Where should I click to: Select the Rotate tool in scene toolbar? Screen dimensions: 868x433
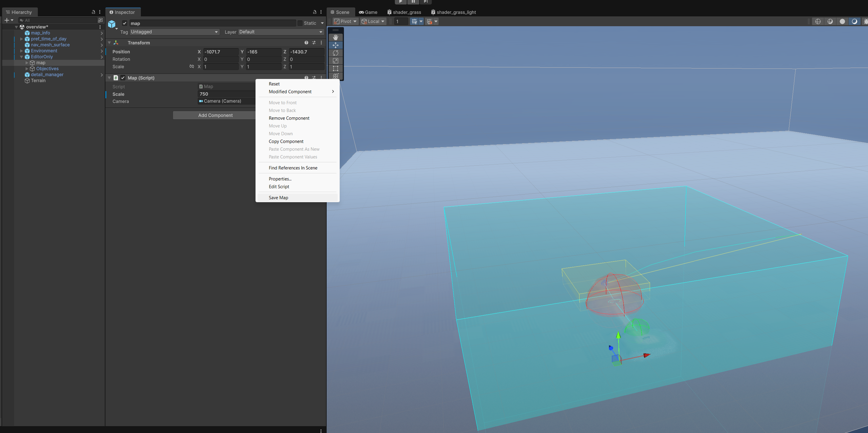click(335, 53)
